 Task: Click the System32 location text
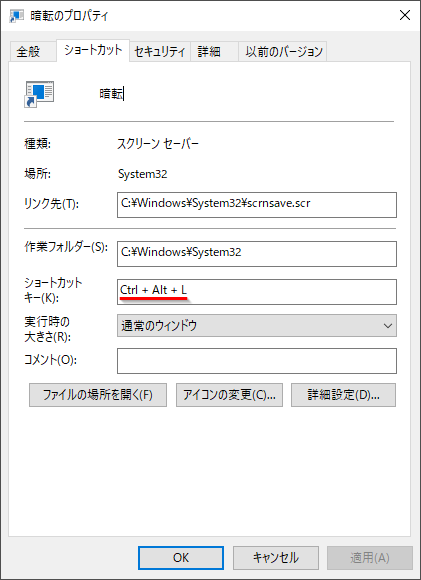point(142,174)
